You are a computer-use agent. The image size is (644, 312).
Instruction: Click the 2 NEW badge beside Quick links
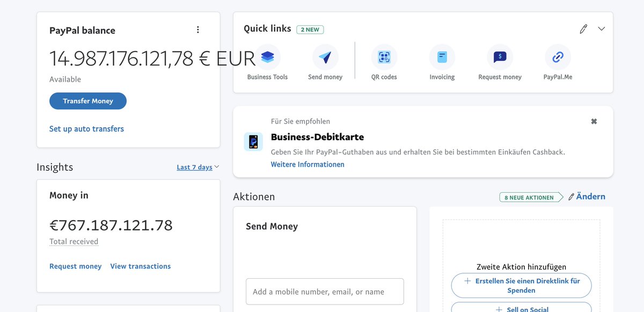310,30
